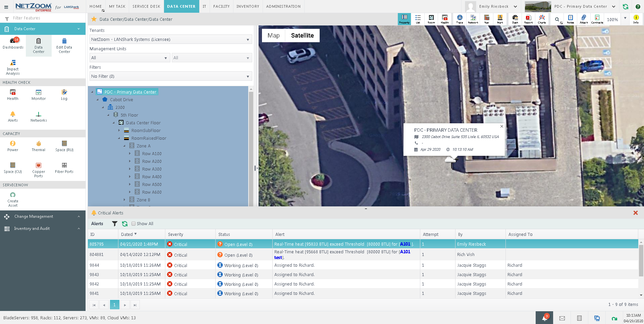This screenshot has height=324, width=644.
Task: Open the Filters No Filter dropdown
Action: (171, 76)
